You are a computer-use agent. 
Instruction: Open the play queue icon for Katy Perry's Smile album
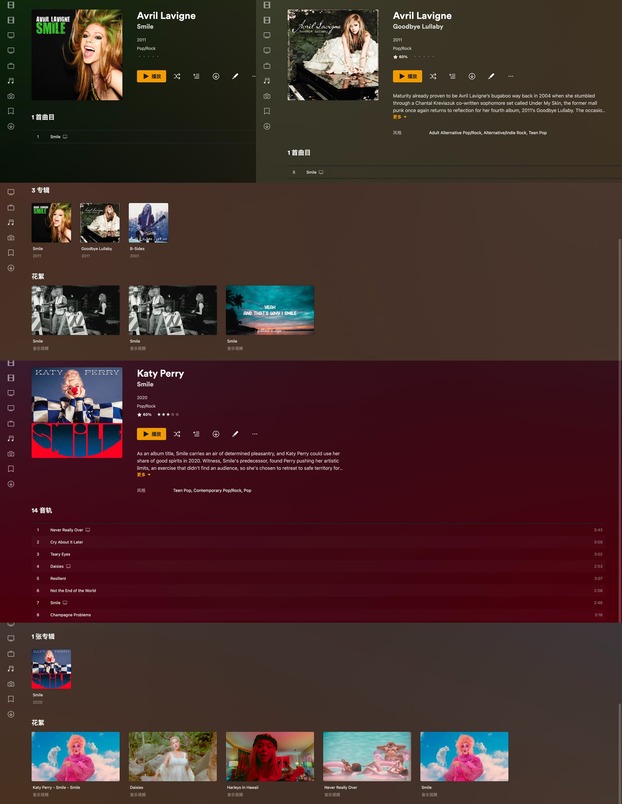(x=196, y=434)
